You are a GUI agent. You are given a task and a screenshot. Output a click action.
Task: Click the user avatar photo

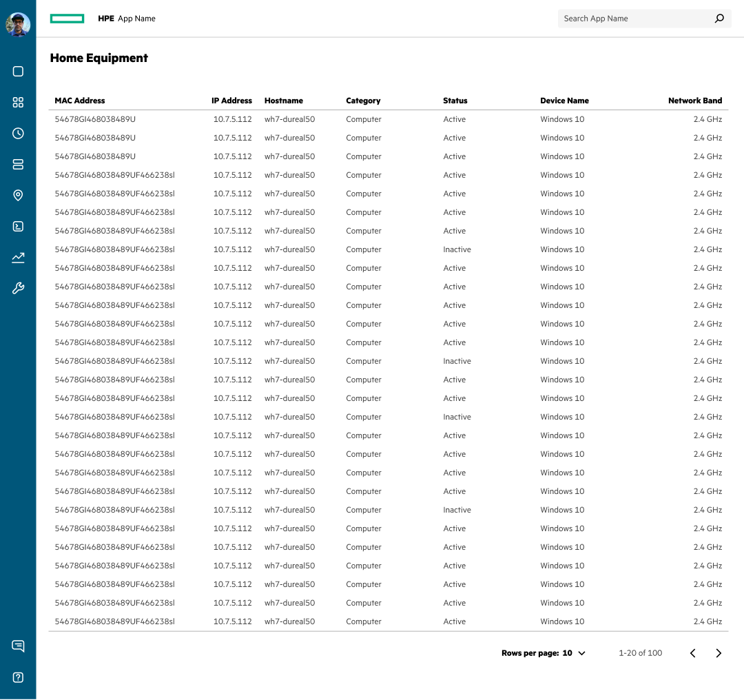coord(18,25)
